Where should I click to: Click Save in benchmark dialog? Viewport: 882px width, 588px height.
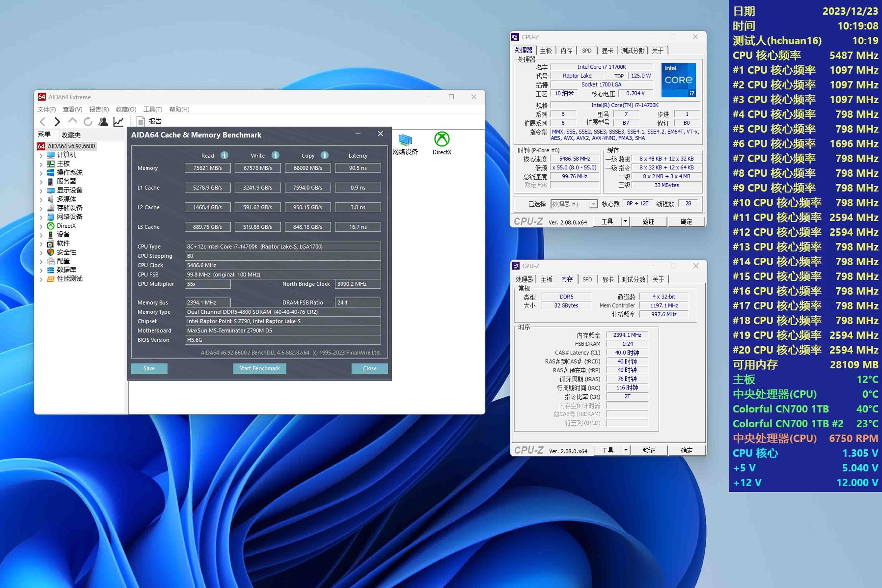[x=149, y=369]
